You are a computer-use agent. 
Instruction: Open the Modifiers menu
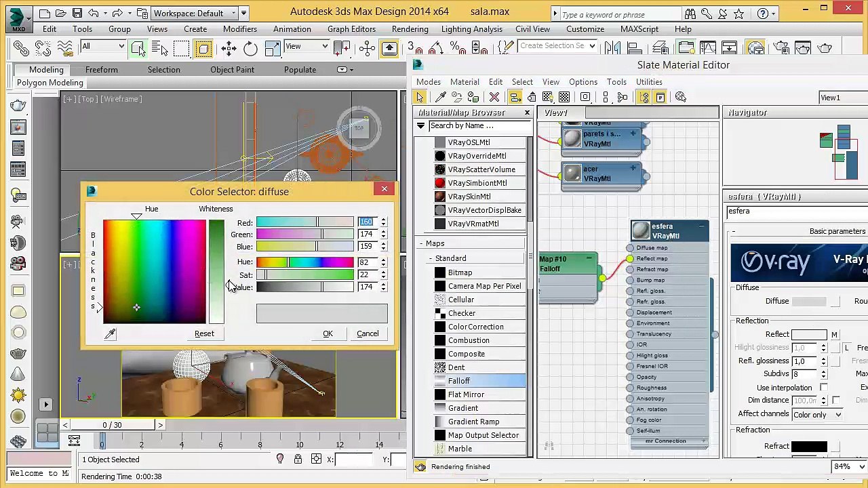pyautogui.click(x=240, y=29)
